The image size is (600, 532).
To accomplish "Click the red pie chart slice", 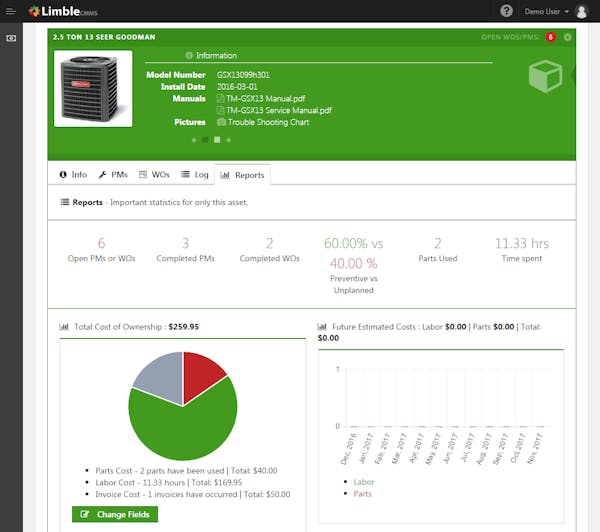I will pyautogui.click(x=201, y=375).
